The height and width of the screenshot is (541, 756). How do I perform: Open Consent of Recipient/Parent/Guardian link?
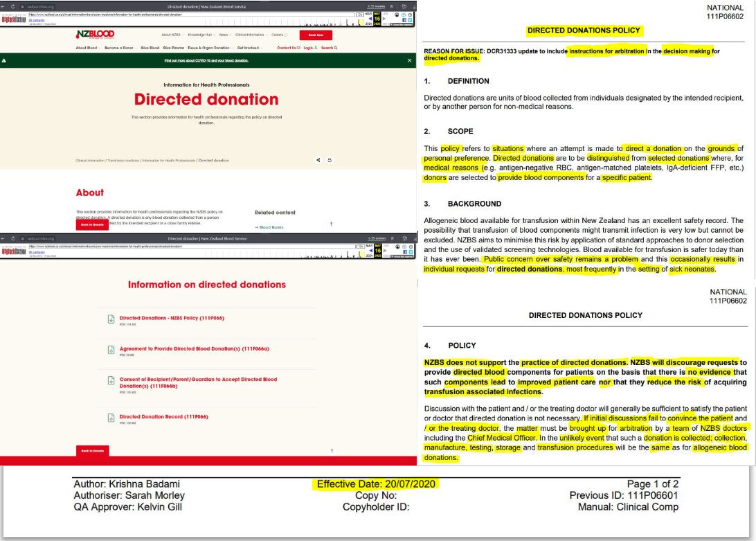tap(198, 382)
